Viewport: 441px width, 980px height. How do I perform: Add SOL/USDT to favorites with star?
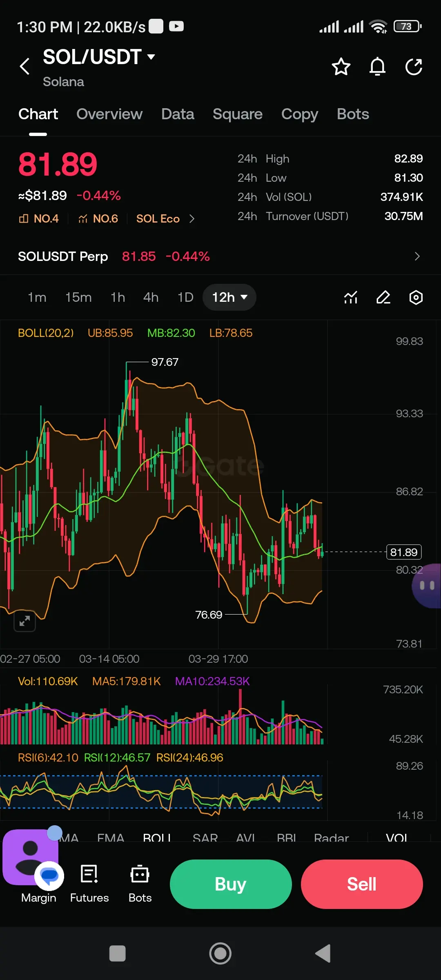tap(341, 67)
